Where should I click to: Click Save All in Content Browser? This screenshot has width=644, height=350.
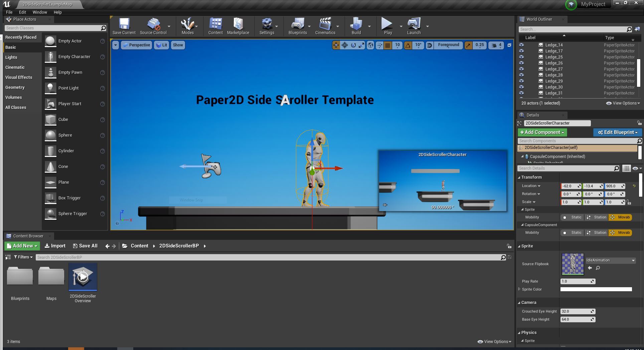click(85, 246)
